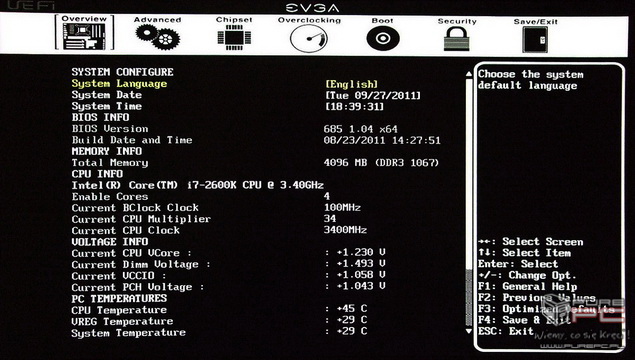Select the Save/Exit door icon

point(535,39)
